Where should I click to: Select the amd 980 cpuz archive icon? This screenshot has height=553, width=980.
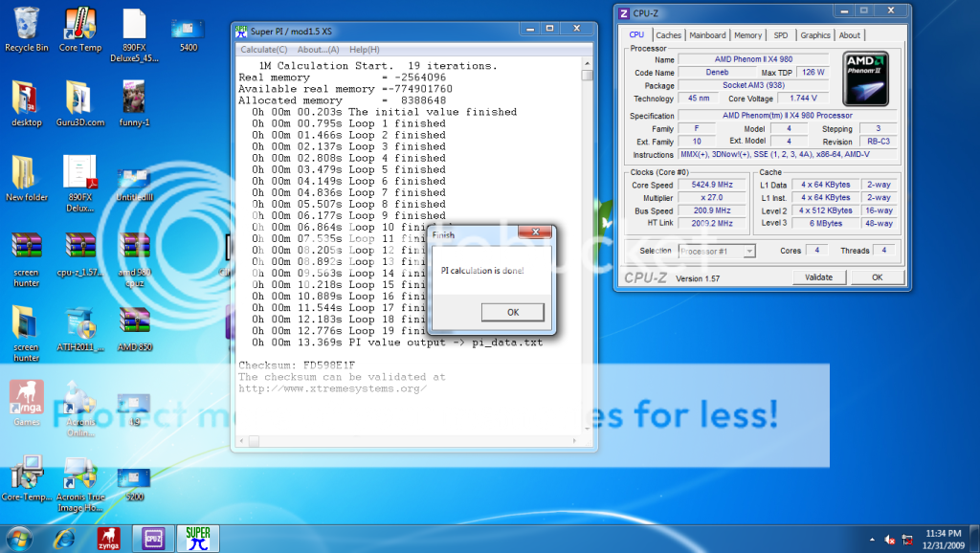tap(134, 259)
